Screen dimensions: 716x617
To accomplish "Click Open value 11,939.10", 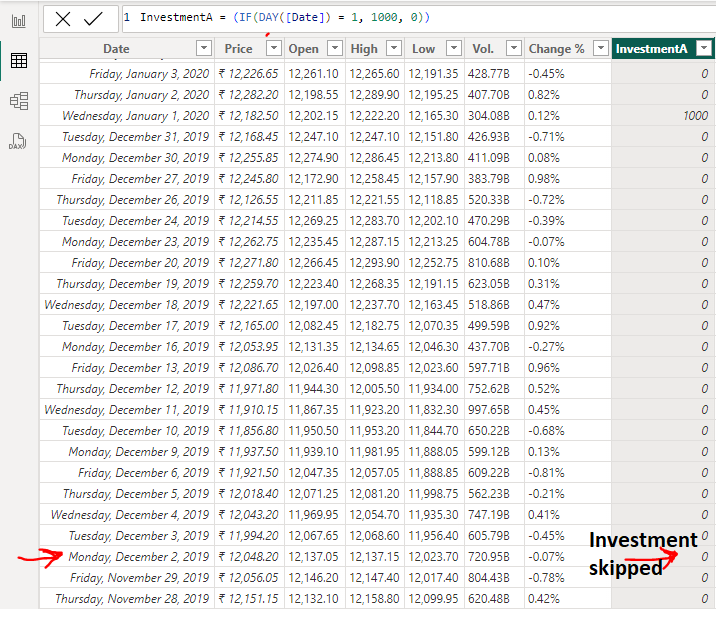I will click(313, 452).
